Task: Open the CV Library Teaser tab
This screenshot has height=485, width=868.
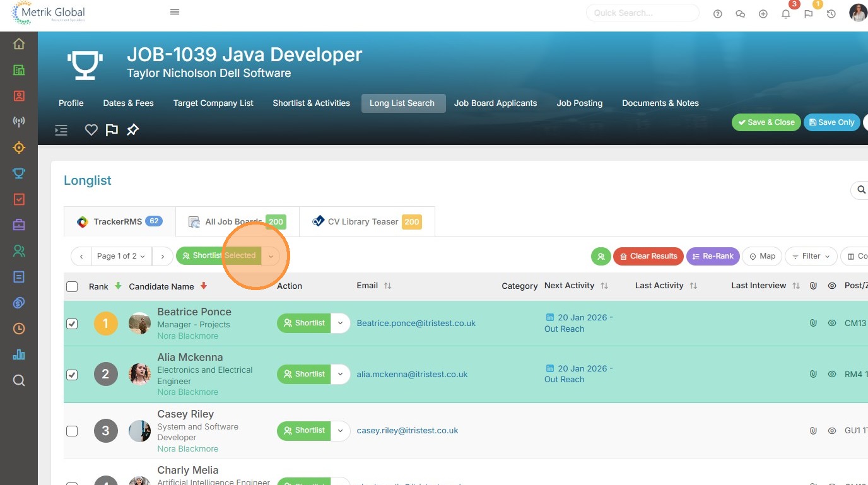Action: pos(367,222)
